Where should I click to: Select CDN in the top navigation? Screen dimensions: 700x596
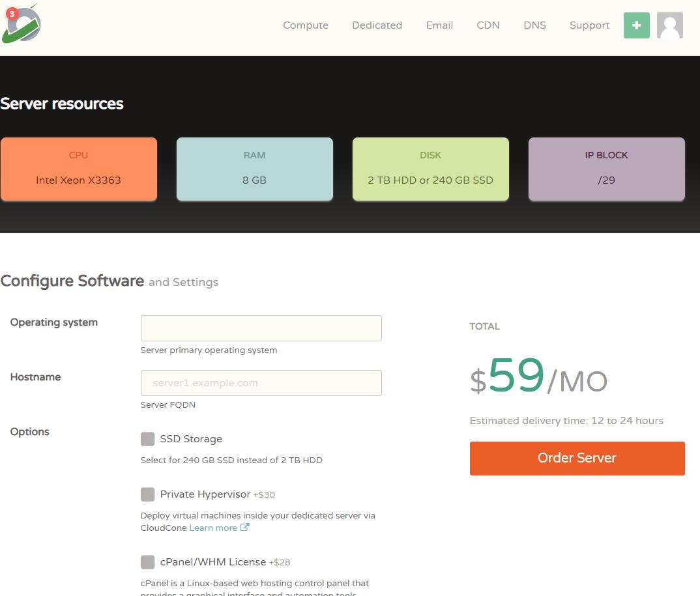(x=488, y=25)
